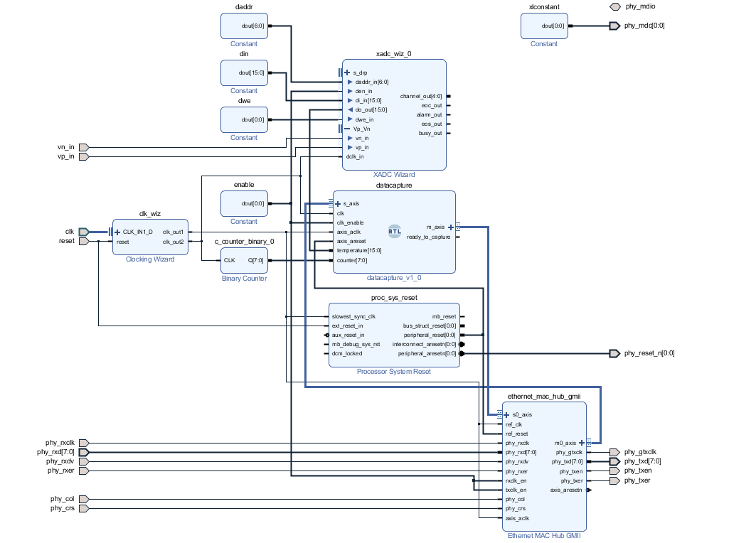Select the phy_txd[7:0] output port symbol
This screenshot has width=756, height=543.
click(x=614, y=461)
